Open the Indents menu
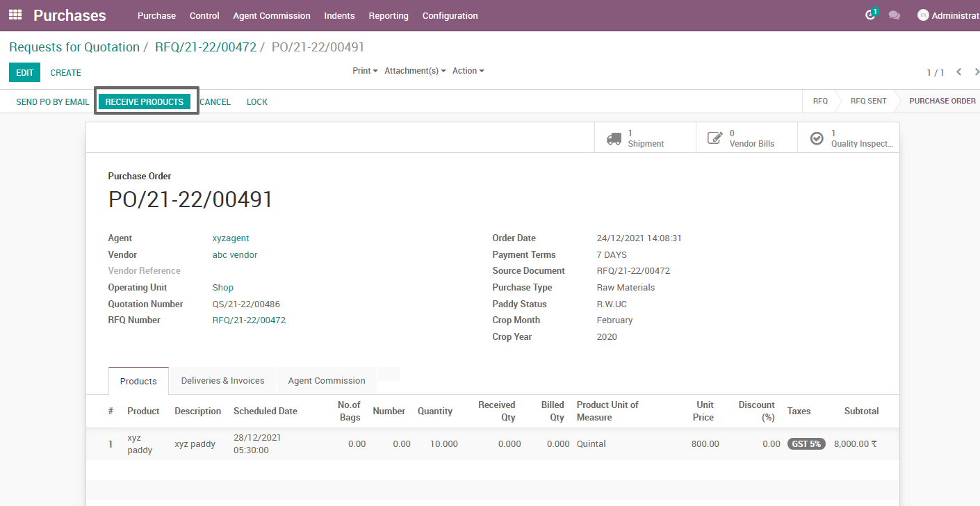The image size is (980, 506). coord(339,15)
